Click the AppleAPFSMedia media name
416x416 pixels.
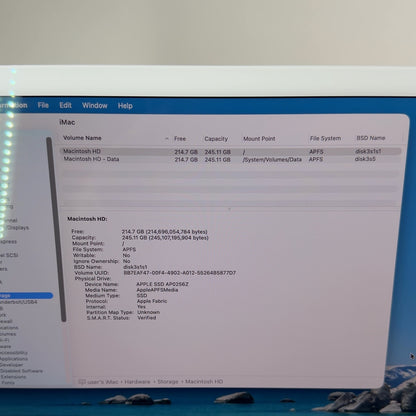[157, 290]
